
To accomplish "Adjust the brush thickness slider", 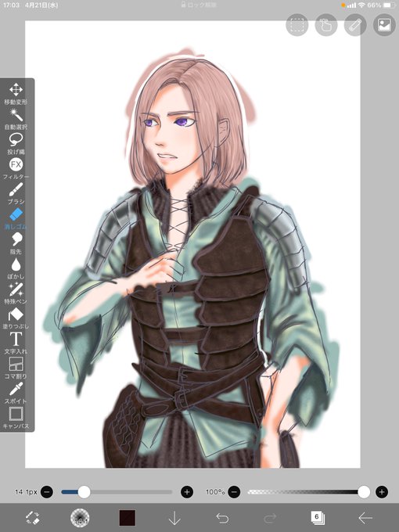I will pyautogui.click(x=117, y=491).
